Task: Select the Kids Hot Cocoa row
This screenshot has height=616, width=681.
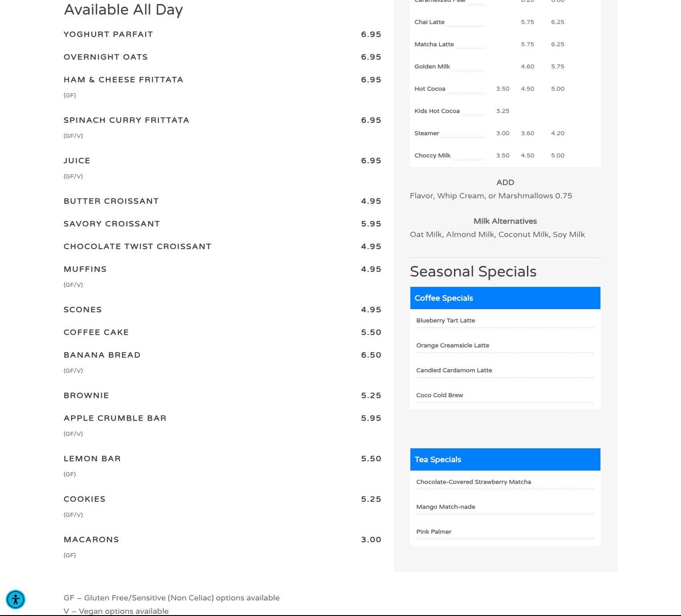Action: click(x=437, y=111)
